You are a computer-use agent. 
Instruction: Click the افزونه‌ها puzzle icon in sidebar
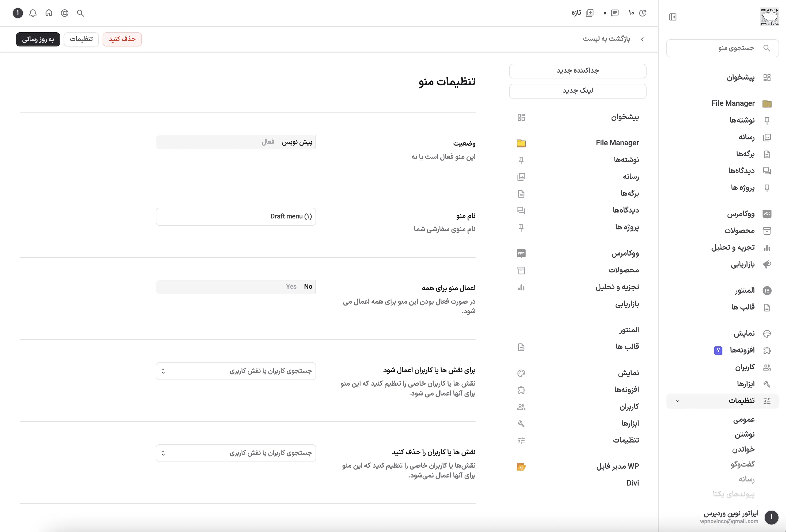pos(767,350)
